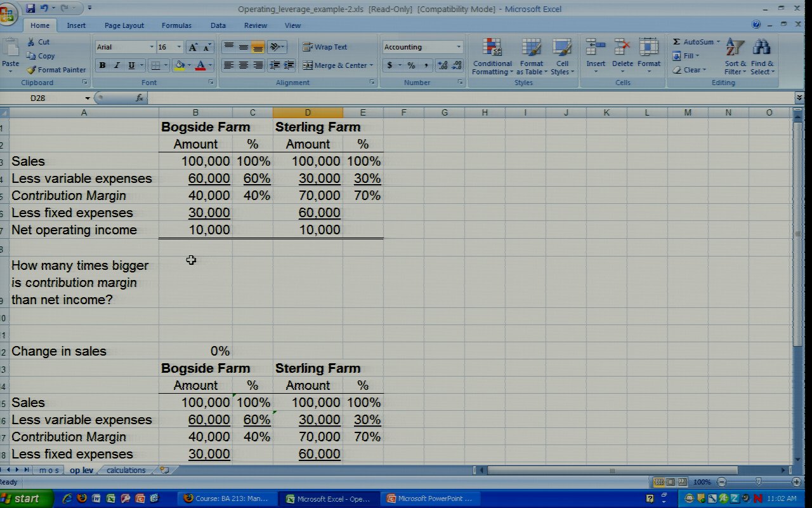This screenshot has width=812, height=508.
Task: Click the Grow Font icon
Action: coord(193,47)
